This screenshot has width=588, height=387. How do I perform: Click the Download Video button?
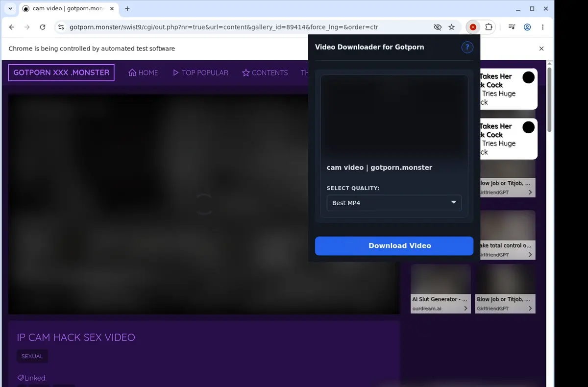pyautogui.click(x=394, y=246)
